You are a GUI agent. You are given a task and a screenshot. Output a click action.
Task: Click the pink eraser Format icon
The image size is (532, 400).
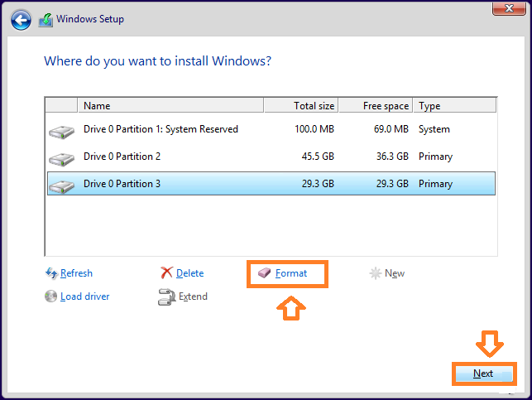point(264,272)
